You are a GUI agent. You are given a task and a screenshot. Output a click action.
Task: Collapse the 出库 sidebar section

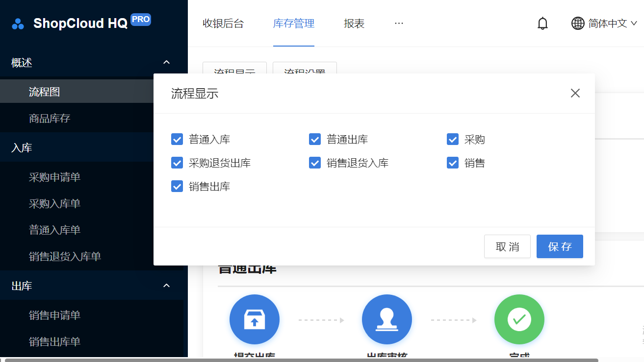click(x=166, y=286)
